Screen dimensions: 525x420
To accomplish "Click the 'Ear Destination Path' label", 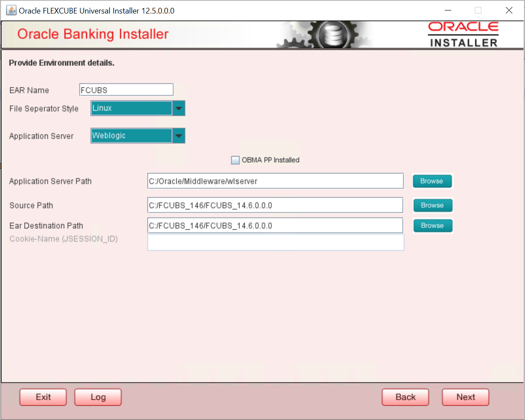I will [x=46, y=226].
